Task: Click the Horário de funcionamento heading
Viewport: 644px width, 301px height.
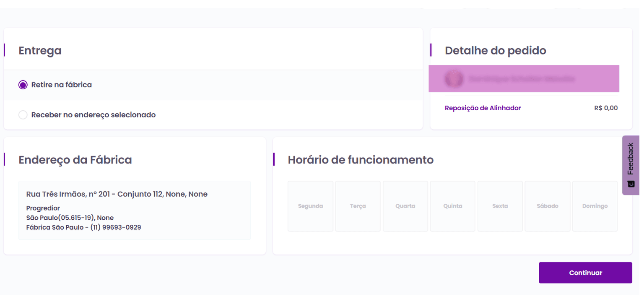Action: coord(361,160)
